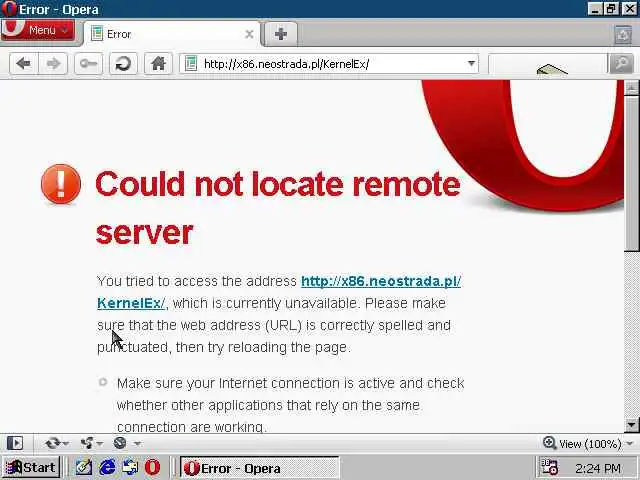Viewport: 640px width, 480px height.
Task: Click the search magnifier button
Action: 621,64
